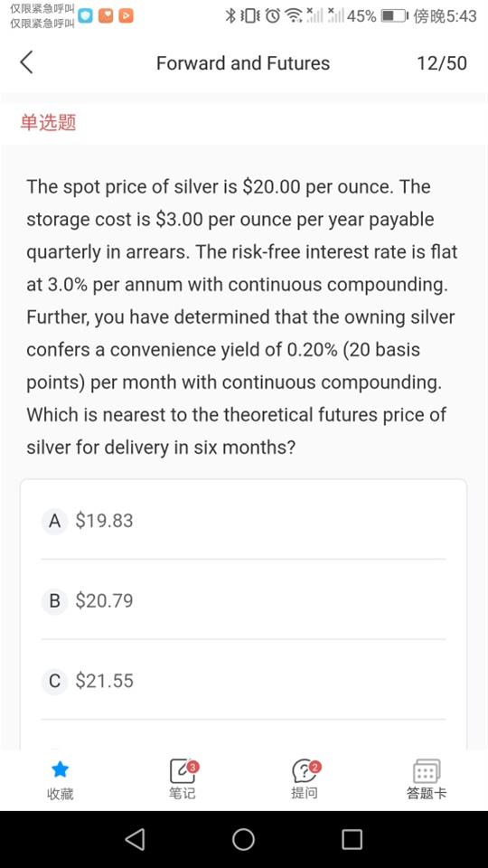The height and width of the screenshot is (868, 488).
Task: Tap the 单选题 question type label
Action: point(48,122)
